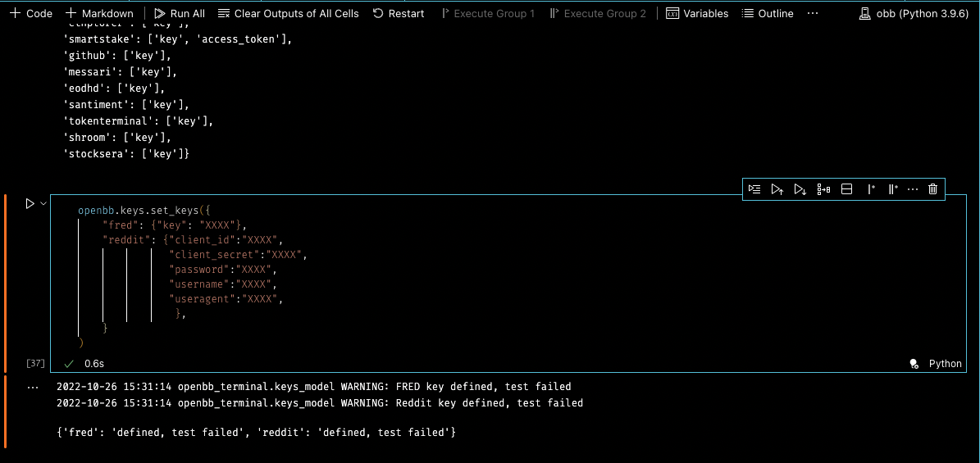The width and height of the screenshot is (980, 463).
Task: Click the cell-diagram icon in cell toolbar
Action: tap(823, 189)
